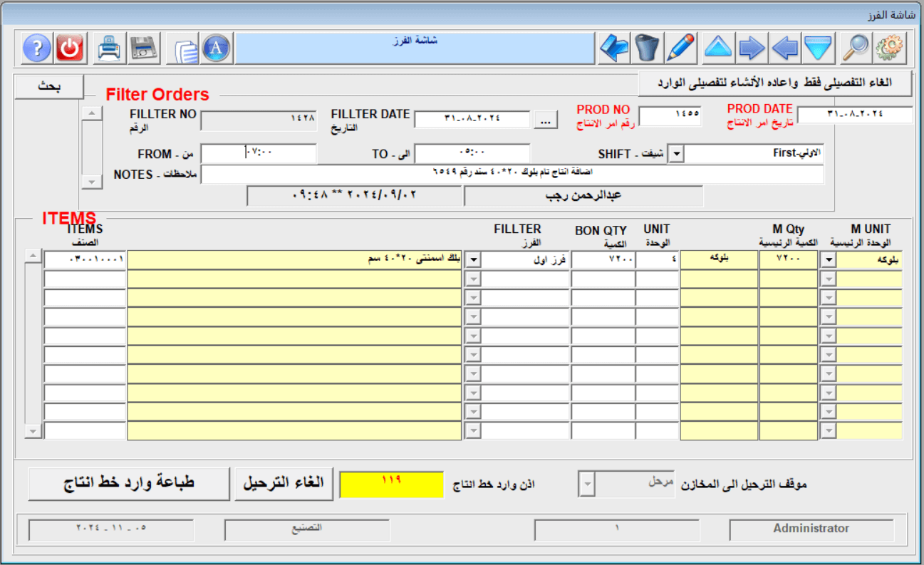Click the blue question mark help icon
This screenshot has width=924, height=565.
[x=37, y=48]
